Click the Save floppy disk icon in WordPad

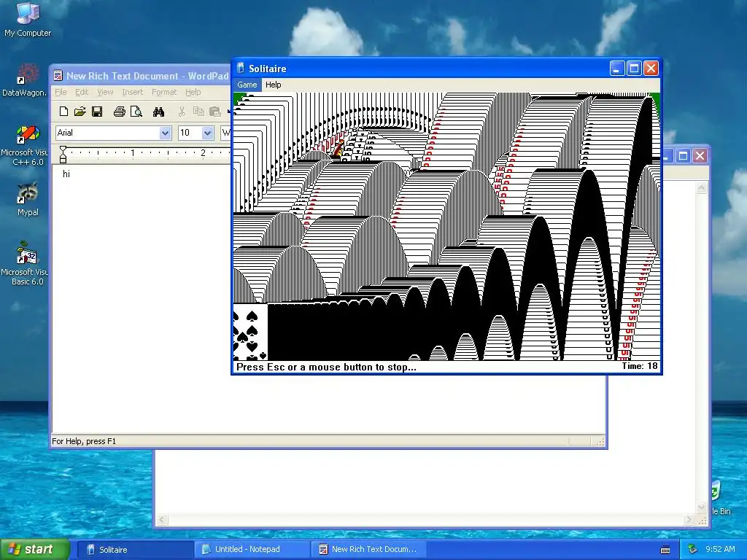(x=97, y=112)
